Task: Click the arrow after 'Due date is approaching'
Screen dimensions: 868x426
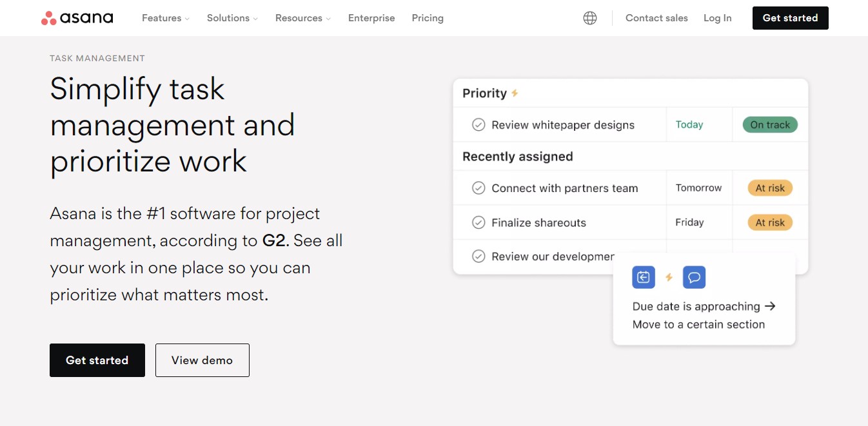Action: (769, 306)
